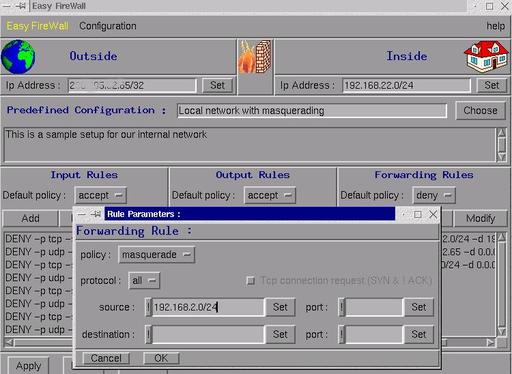Change Forwarding Rules default policy deny
The height and width of the screenshot is (374, 512).
(x=434, y=195)
